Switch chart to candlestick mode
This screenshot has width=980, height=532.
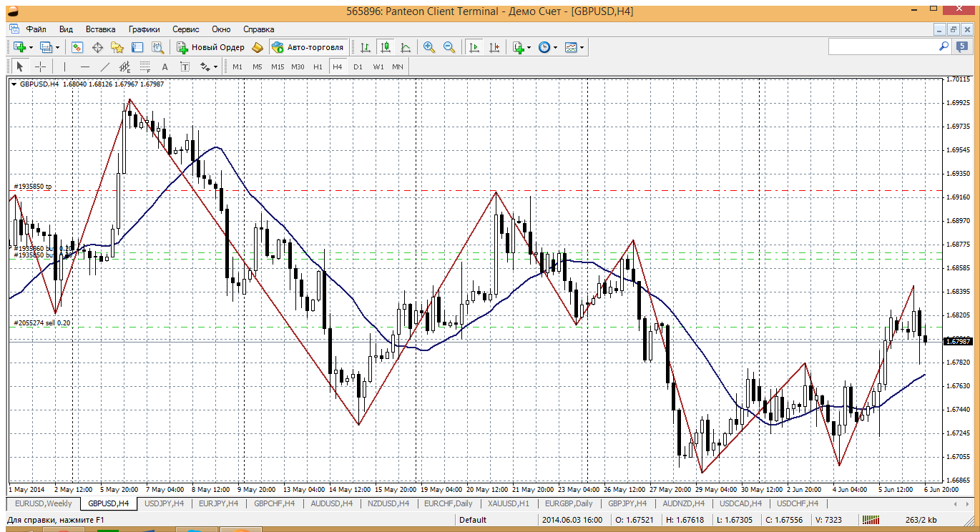click(386, 47)
